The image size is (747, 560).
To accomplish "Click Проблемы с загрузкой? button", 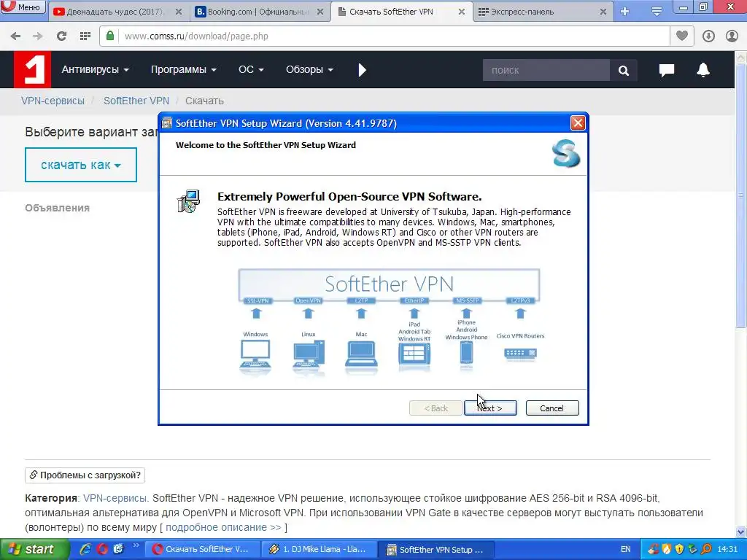I will tap(85, 475).
